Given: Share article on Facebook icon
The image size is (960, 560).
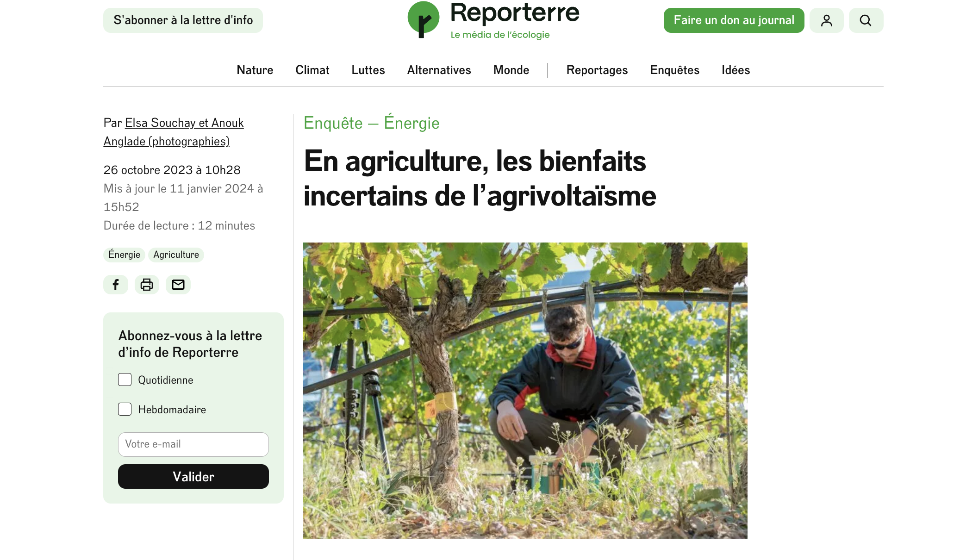Looking at the screenshot, I should [x=116, y=285].
